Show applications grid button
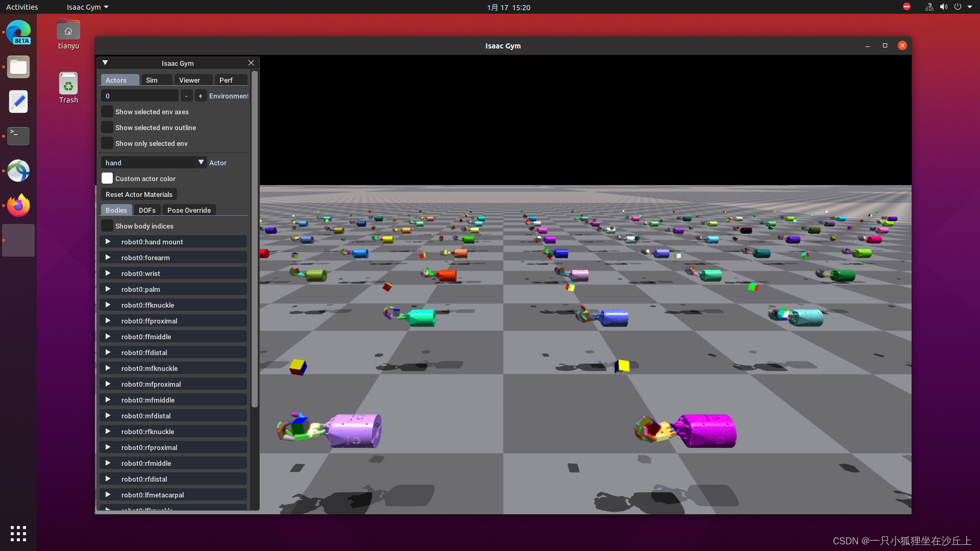The height and width of the screenshot is (551, 980). pos(18,533)
